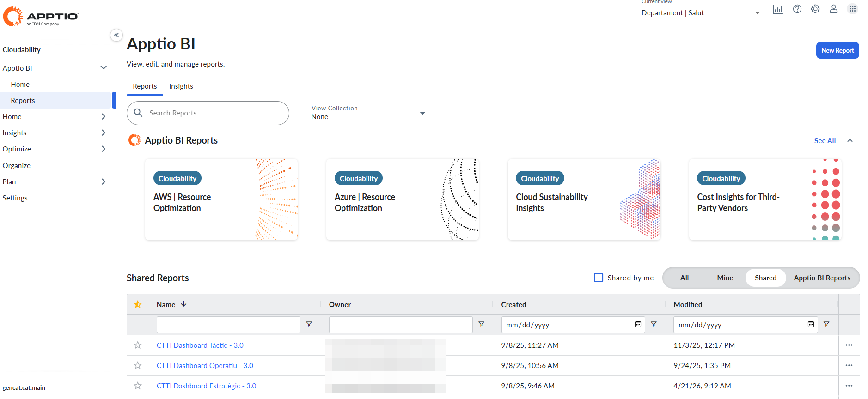
Task: Open CTTI Dashboard Operatiu - 3.0 report
Action: pos(205,365)
